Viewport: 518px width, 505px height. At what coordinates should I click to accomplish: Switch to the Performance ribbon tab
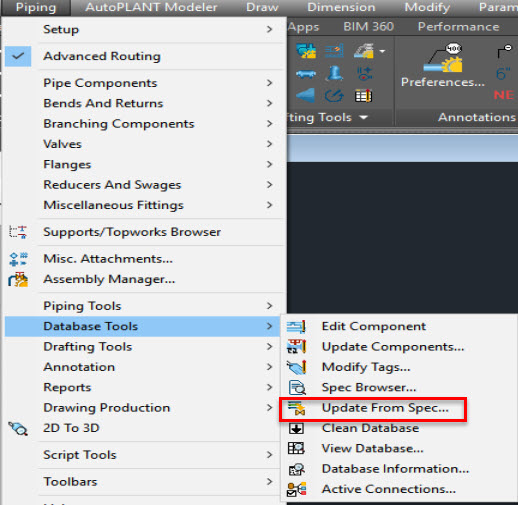[x=458, y=27]
